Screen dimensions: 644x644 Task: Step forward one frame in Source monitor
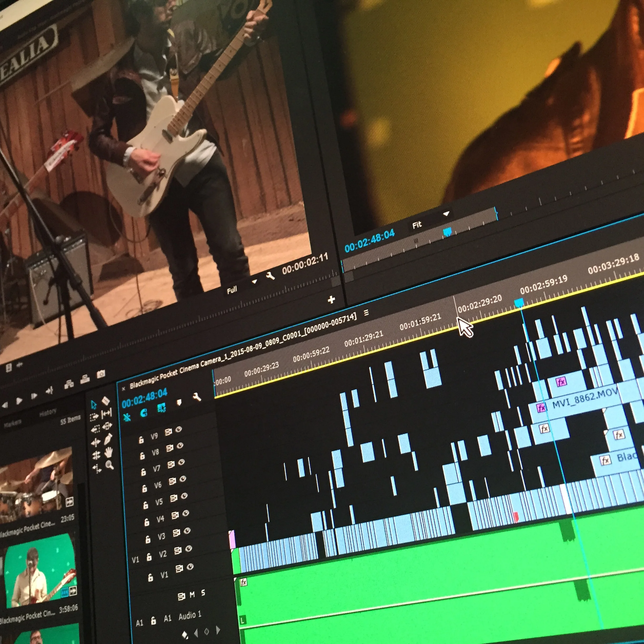tap(34, 396)
